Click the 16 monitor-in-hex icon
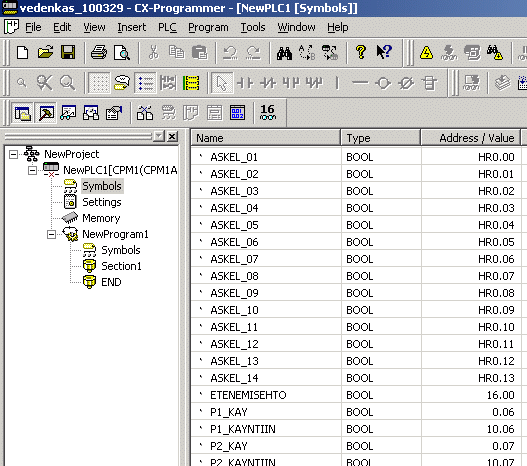This screenshot has width=527, height=466. [x=268, y=112]
